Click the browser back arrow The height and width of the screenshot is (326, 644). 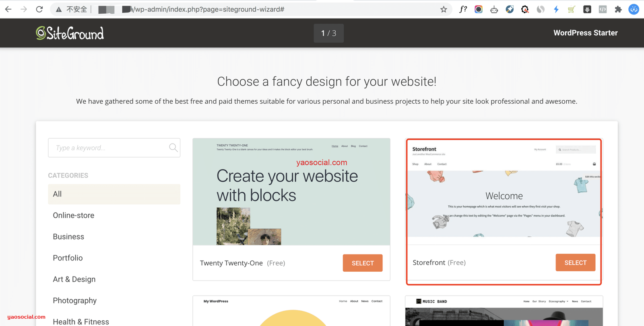[x=8, y=9]
